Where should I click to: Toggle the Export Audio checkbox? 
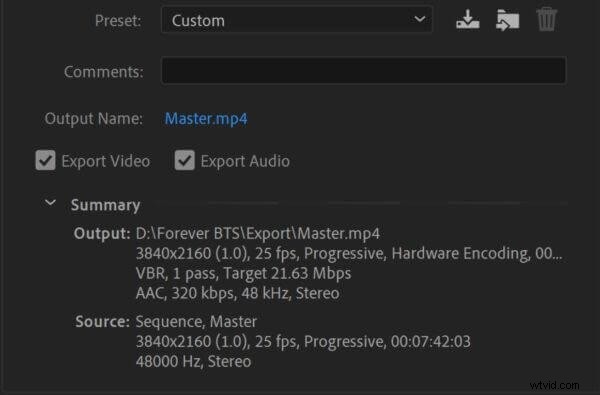(x=184, y=160)
